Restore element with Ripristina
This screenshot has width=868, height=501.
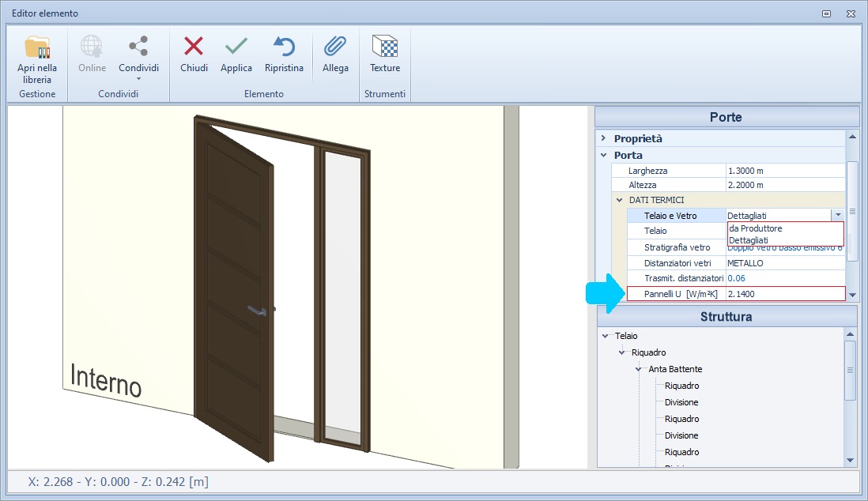(284, 55)
